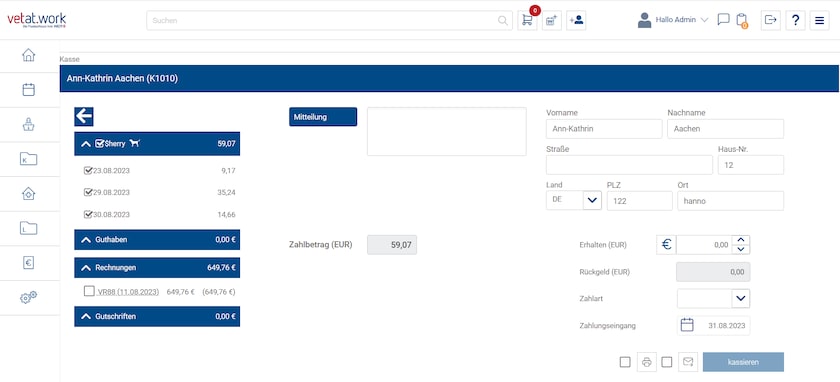Click the calendar icon for Zahlungseingang
Viewport: 840px width, 382px height.
pyautogui.click(x=687, y=325)
